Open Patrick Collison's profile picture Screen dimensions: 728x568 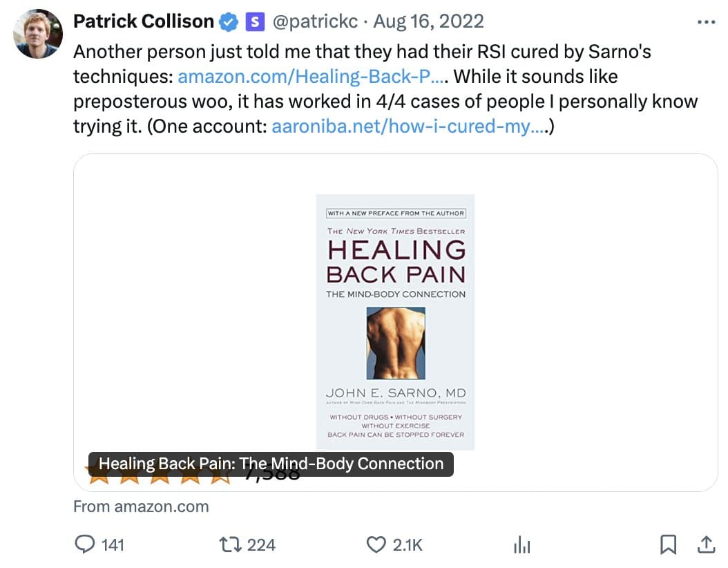coord(38,34)
